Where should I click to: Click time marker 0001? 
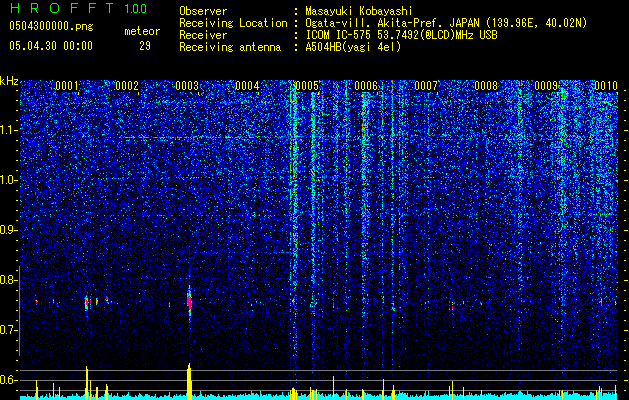click(67, 85)
